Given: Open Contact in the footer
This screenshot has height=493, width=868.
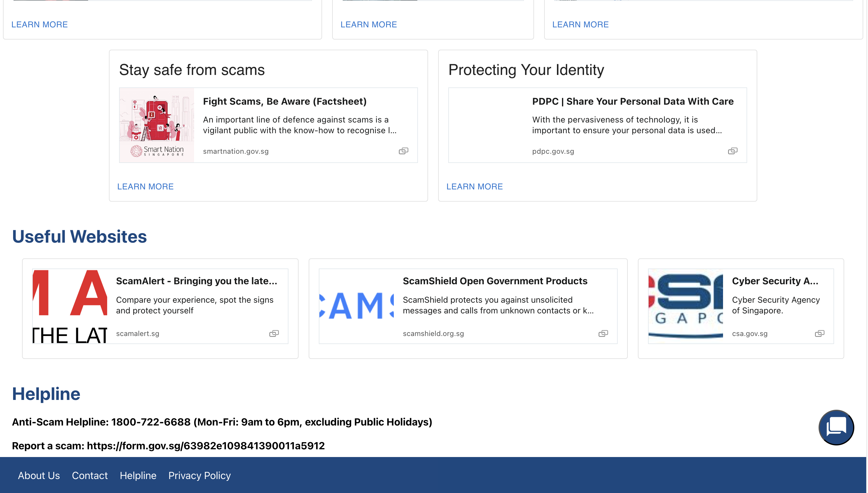Looking at the screenshot, I should coord(90,475).
